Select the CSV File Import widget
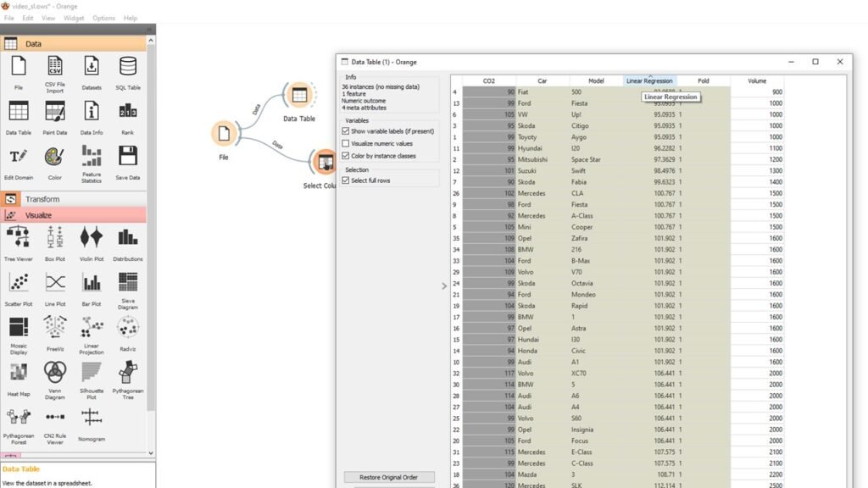Screen dimensions: 868x488 (55, 74)
